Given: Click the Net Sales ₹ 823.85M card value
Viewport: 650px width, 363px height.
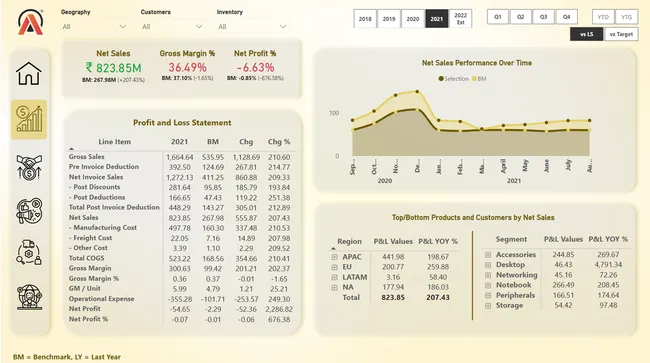Looking at the screenshot, I should coord(113,68).
